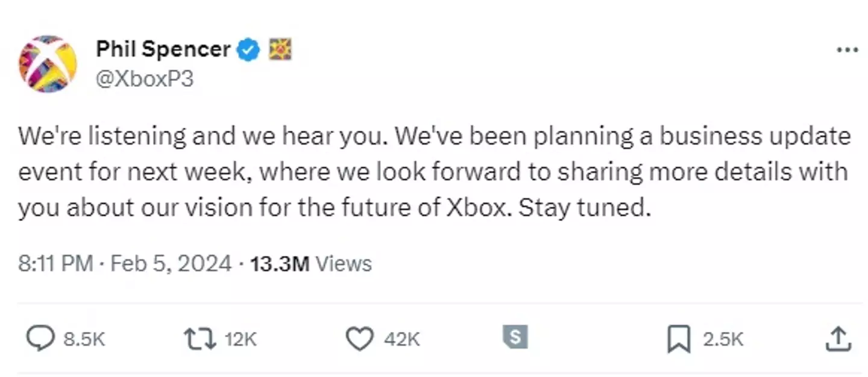
Task: Click the gray S shield icon
Action: pyautogui.click(x=515, y=337)
